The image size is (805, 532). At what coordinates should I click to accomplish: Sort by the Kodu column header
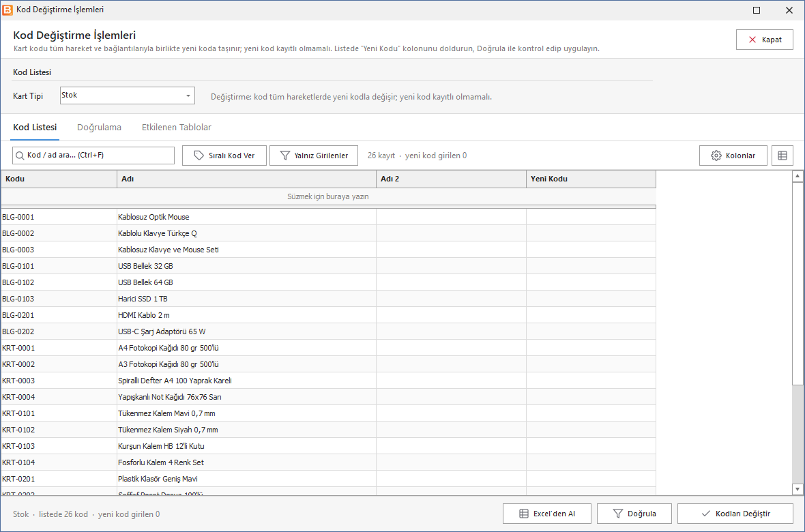pyautogui.click(x=59, y=179)
